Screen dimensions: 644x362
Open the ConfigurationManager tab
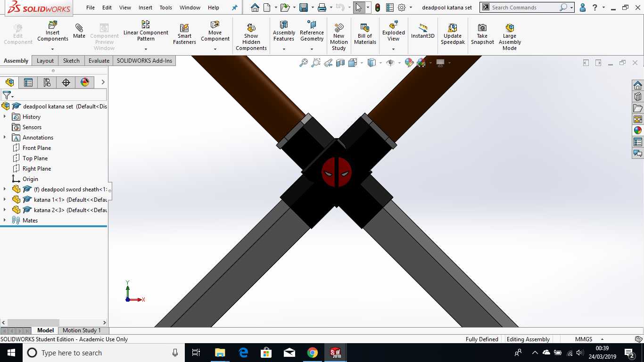[x=47, y=82]
